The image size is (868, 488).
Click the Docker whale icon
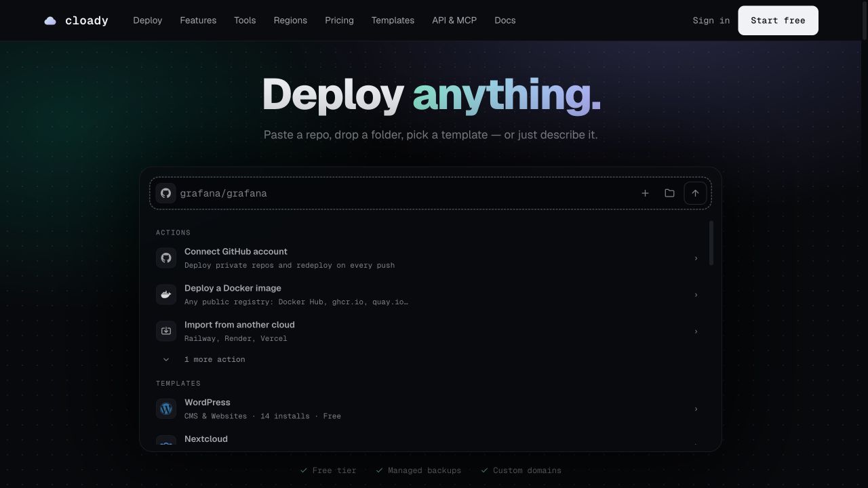pyautogui.click(x=166, y=294)
